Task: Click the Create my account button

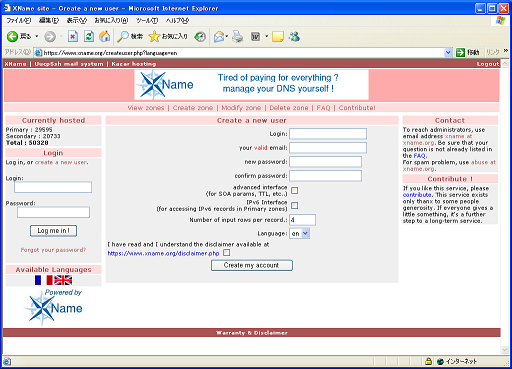Action: click(x=252, y=265)
